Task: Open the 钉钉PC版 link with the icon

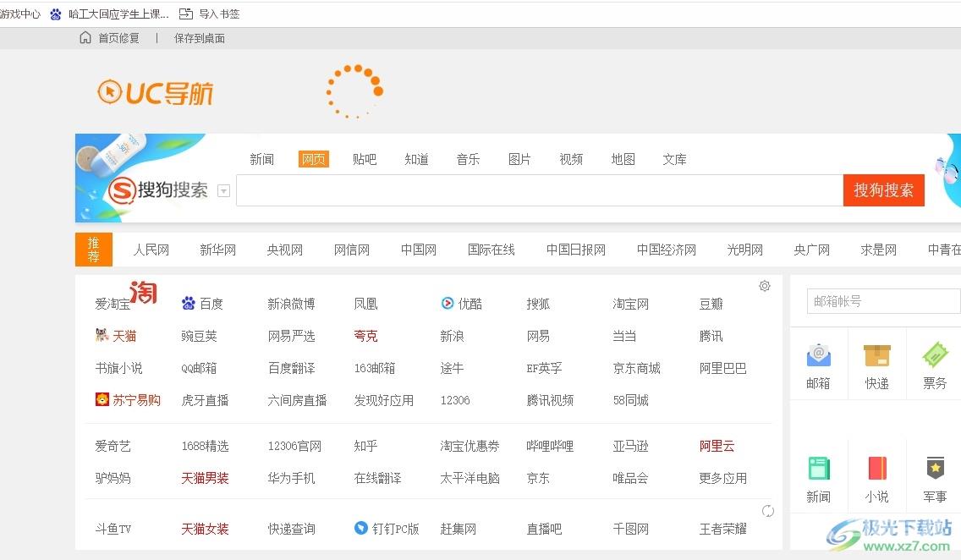Action: [387, 528]
